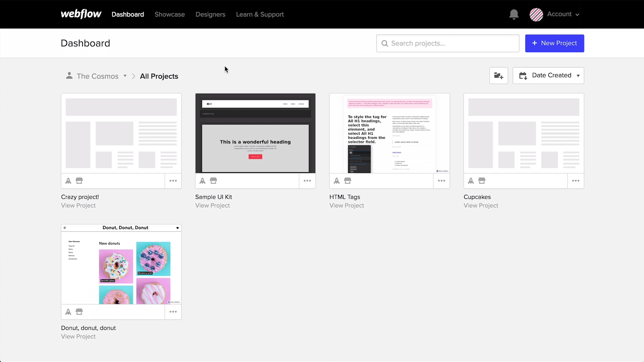Click the designer icon on Donut project

(68, 312)
